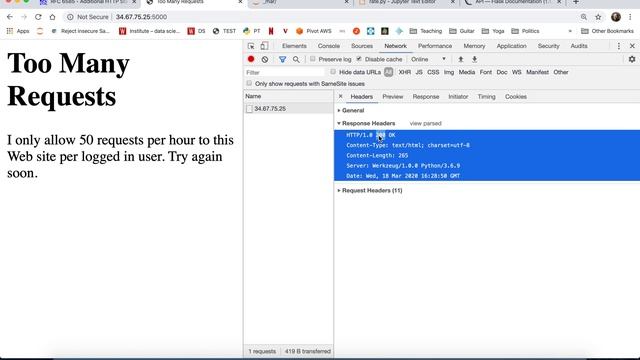The width and height of the screenshot is (640, 360).
Task: Open the network search magnifier
Action: point(296,59)
